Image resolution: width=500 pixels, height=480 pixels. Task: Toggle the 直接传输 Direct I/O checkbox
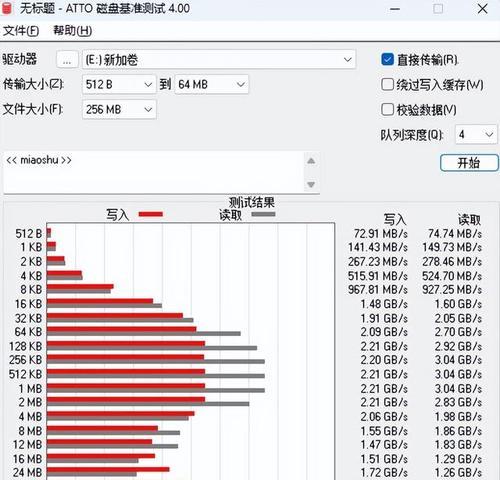387,60
